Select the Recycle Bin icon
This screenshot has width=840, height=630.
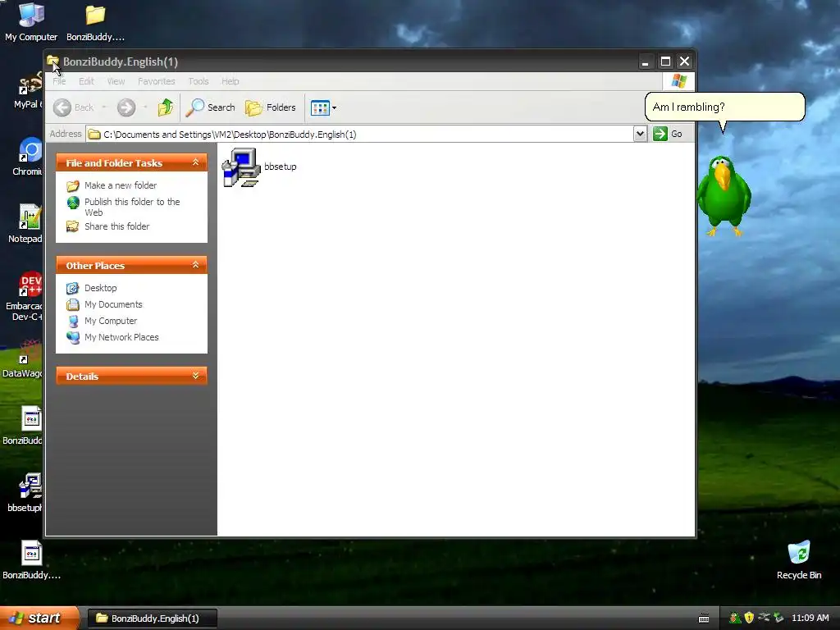pos(799,560)
